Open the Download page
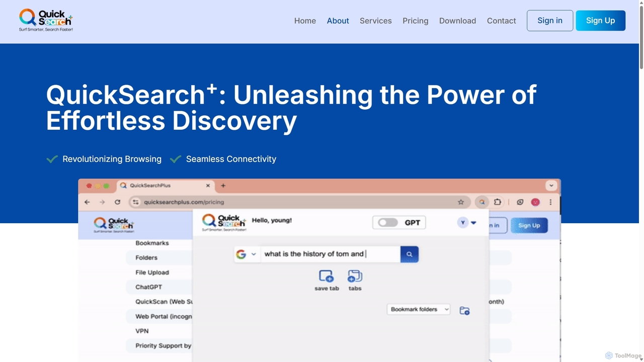Screen dimensions: 644x362 point(457,21)
